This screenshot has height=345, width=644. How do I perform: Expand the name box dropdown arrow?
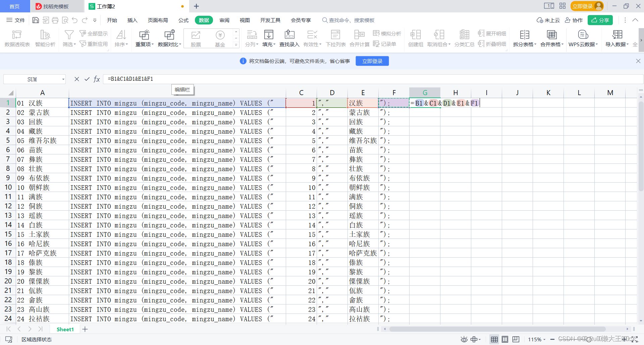[x=63, y=79]
